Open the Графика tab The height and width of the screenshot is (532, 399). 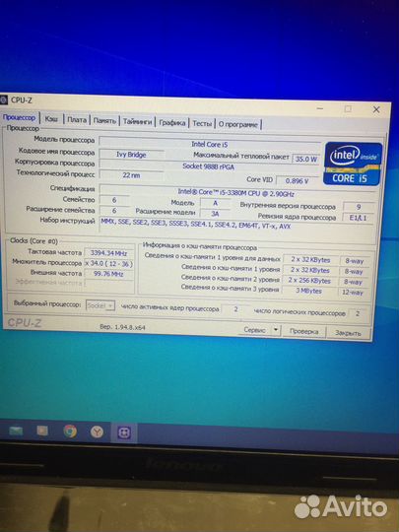[172, 122]
